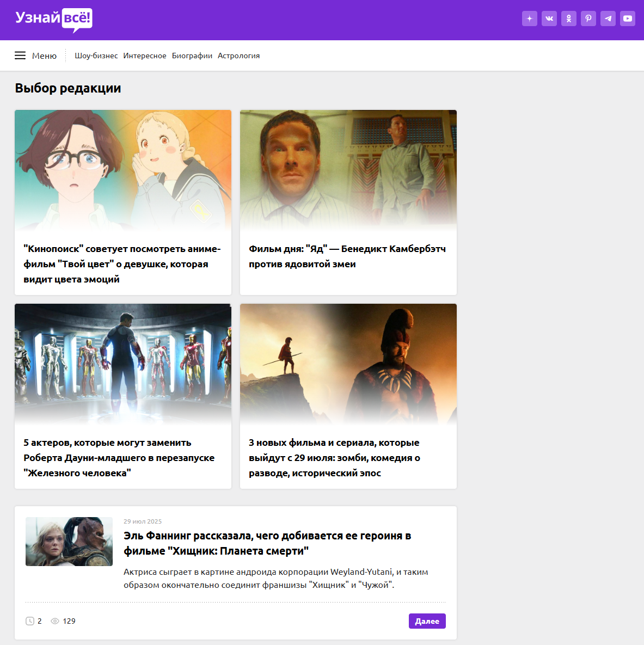Open the "3 новых фильма и сериала" headline

[x=335, y=458]
